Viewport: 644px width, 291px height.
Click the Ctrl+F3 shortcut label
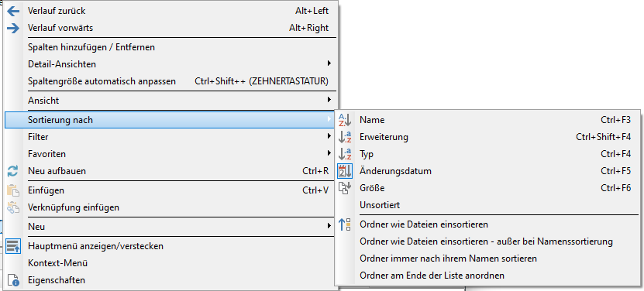[x=615, y=120]
